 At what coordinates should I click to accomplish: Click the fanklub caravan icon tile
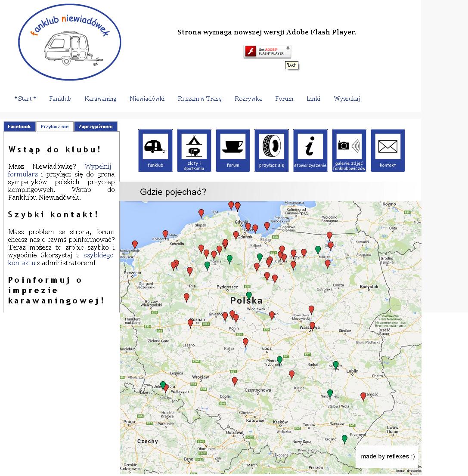155,151
